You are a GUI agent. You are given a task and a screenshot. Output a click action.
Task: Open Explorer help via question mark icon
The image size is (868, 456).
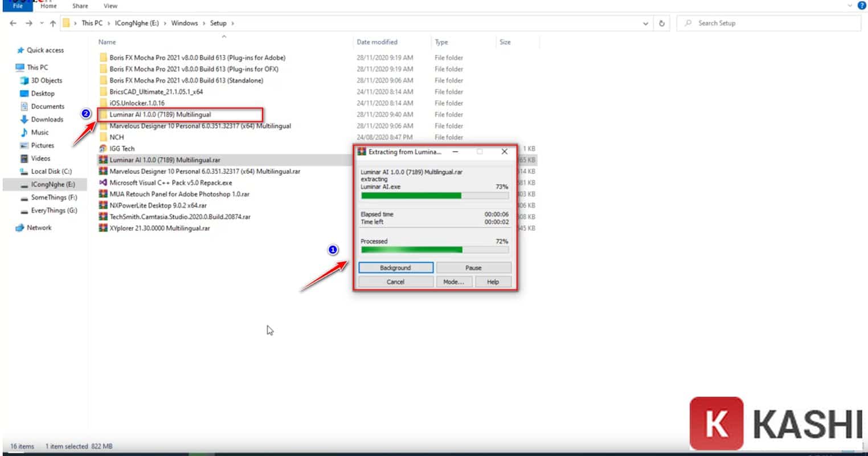(x=861, y=5)
